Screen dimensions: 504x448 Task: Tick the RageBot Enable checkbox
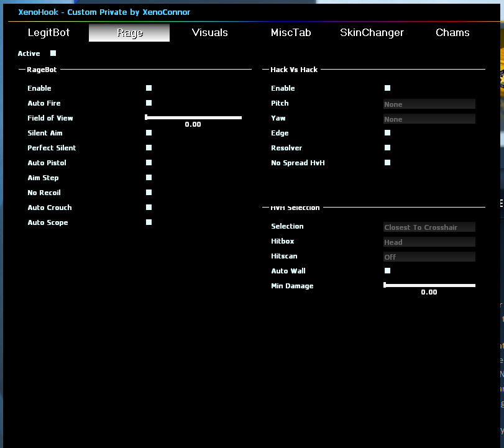pos(149,88)
